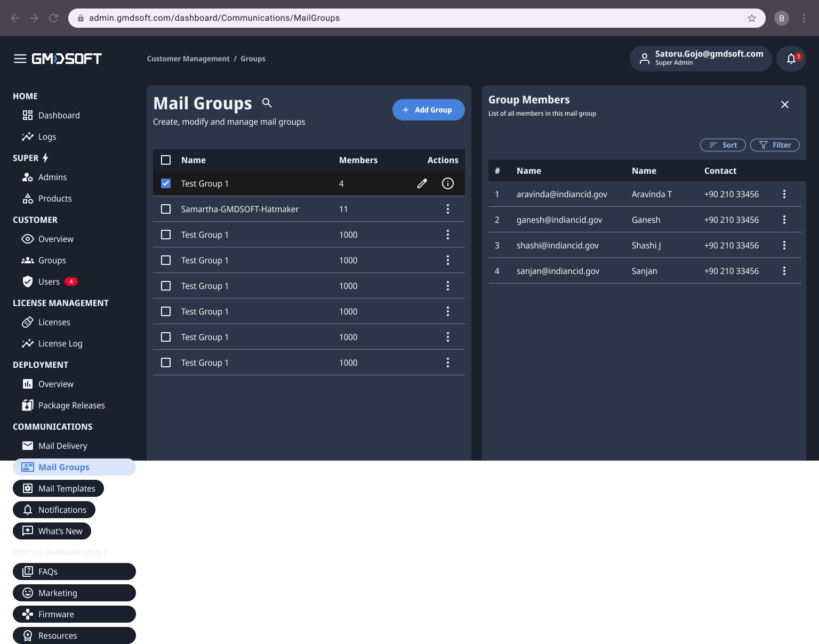Open Users in the sidebar

[x=49, y=281]
